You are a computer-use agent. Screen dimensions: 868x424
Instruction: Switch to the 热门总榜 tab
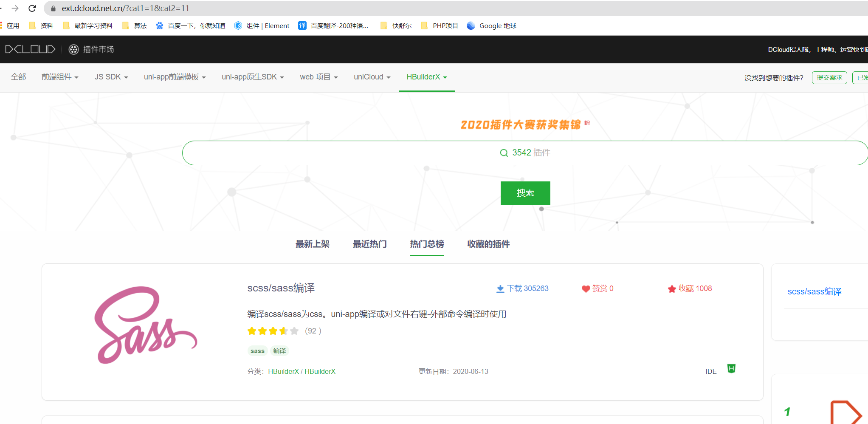click(x=427, y=244)
